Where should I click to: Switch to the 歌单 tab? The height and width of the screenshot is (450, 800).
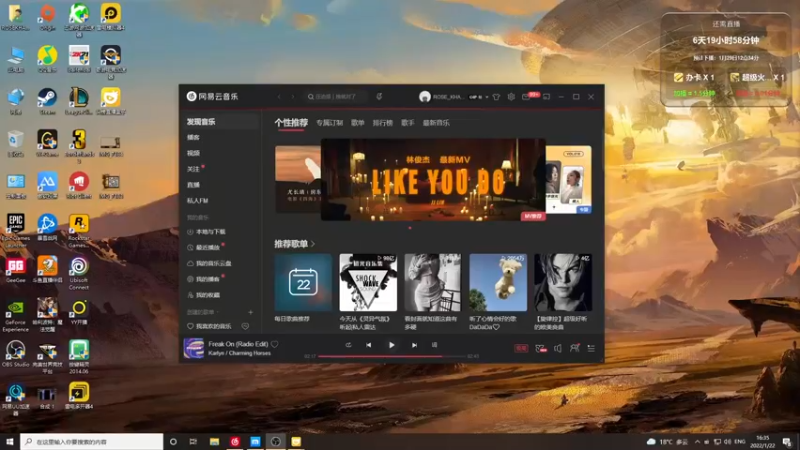coord(358,123)
